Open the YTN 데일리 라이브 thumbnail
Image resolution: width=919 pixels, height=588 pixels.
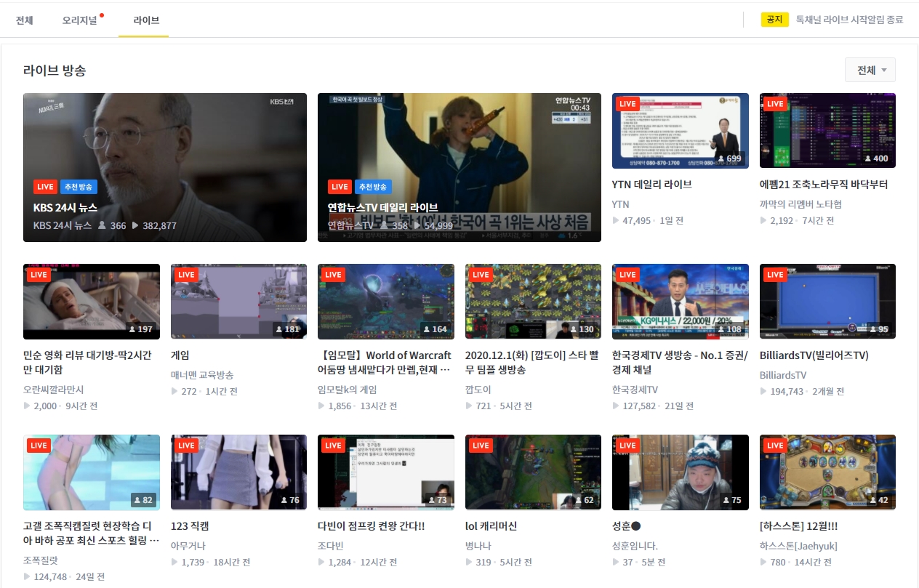click(681, 131)
